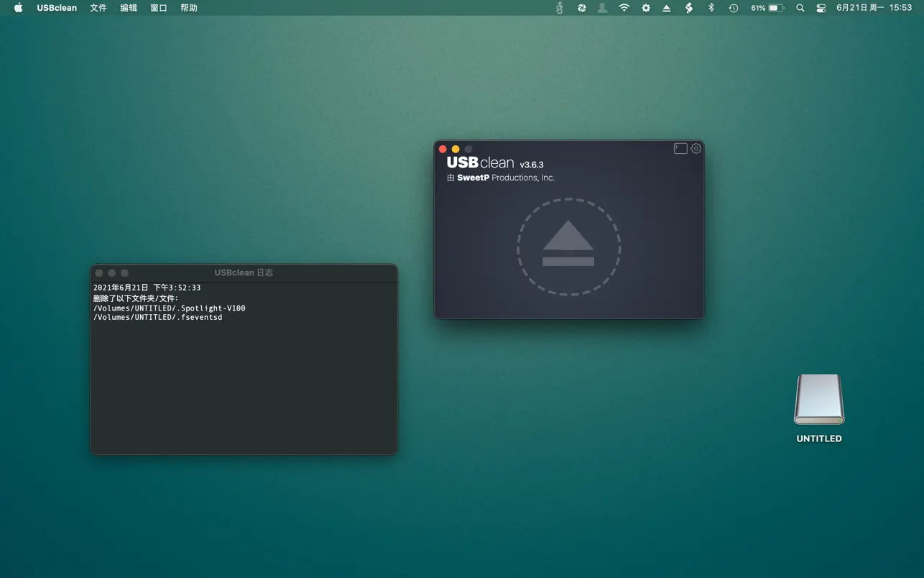This screenshot has width=924, height=578.
Task: Open the Apple menu
Action: click(18, 8)
